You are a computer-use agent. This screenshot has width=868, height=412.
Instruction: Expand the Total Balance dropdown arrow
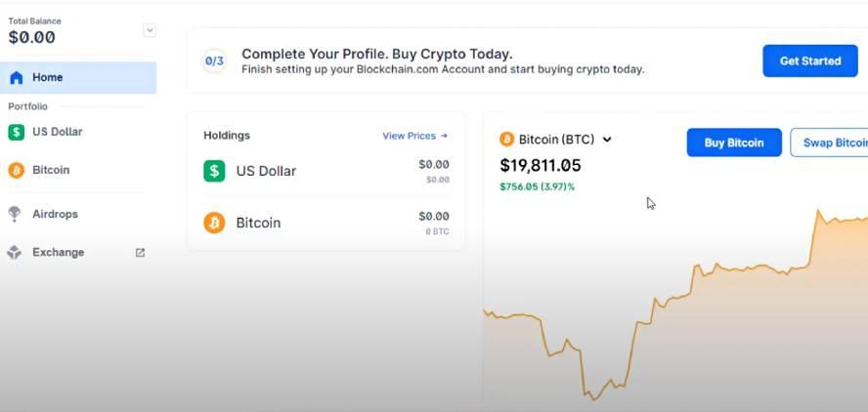point(150,30)
